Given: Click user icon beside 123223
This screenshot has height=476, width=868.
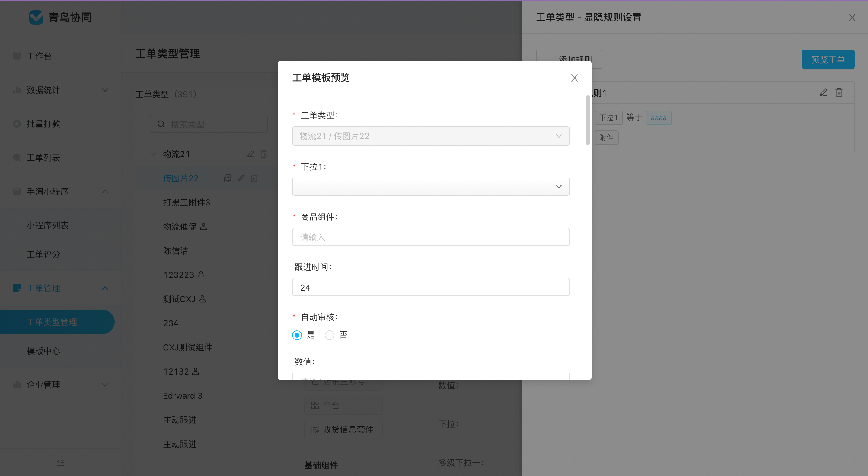Looking at the screenshot, I should [201, 275].
